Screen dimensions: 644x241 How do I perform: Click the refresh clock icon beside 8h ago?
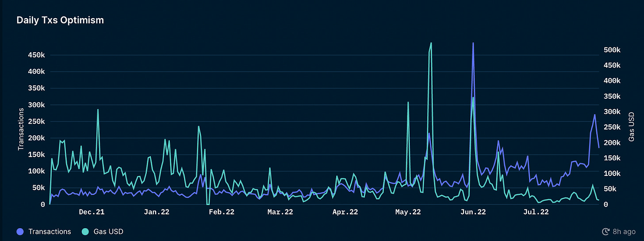point(606,231)
